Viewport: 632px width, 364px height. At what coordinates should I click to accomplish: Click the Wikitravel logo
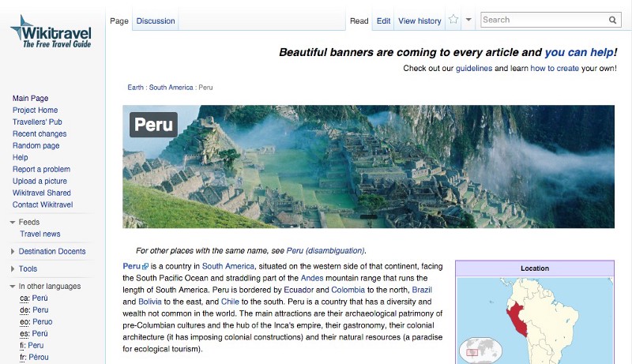pos(51,32)
